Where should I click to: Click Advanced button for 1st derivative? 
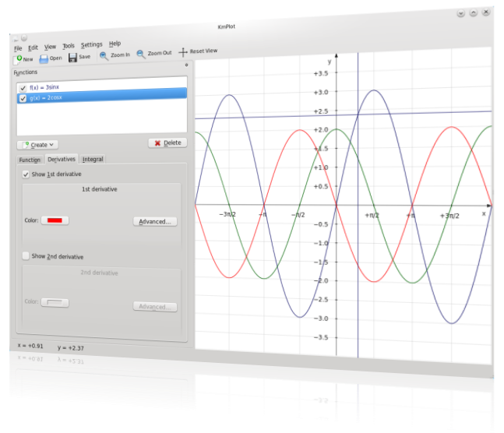click(154, 221)
